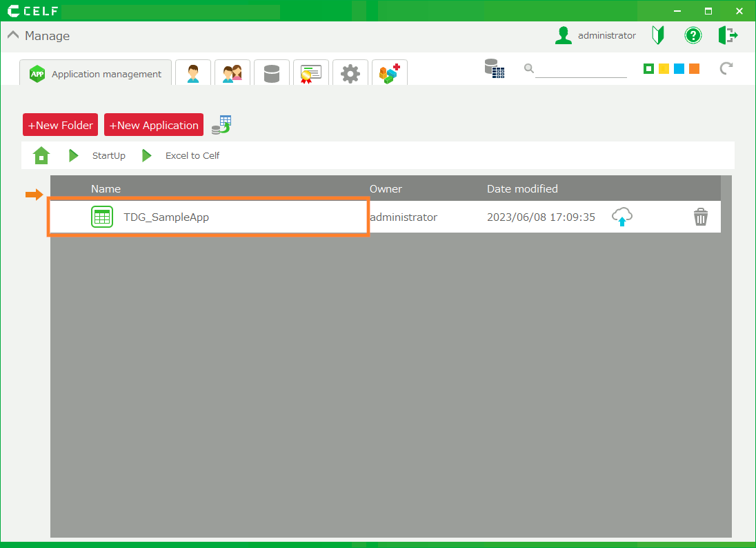Delete TDG_SampleApp with the trash icon
The image size is (756, 548).
click(700, 217)
